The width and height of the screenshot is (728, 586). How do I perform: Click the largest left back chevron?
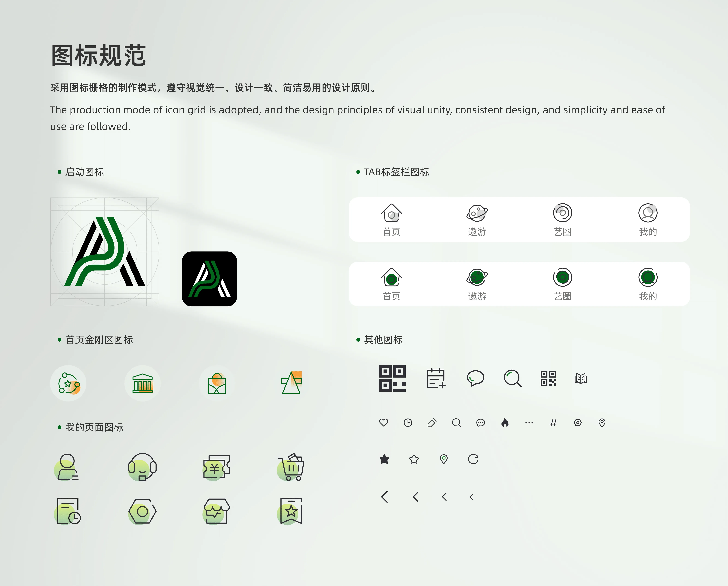point(384,497)
